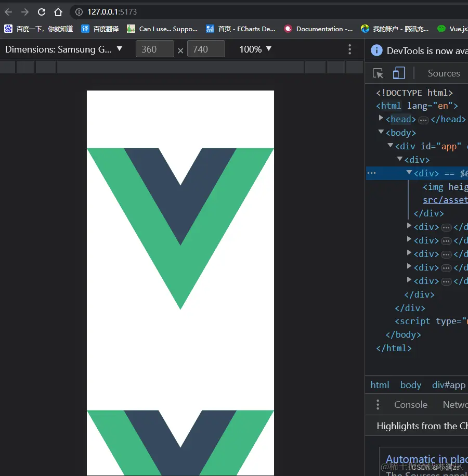468x476 pixels.
Task: Open the 百度翻译 bookmark
Action: (100, 29)
